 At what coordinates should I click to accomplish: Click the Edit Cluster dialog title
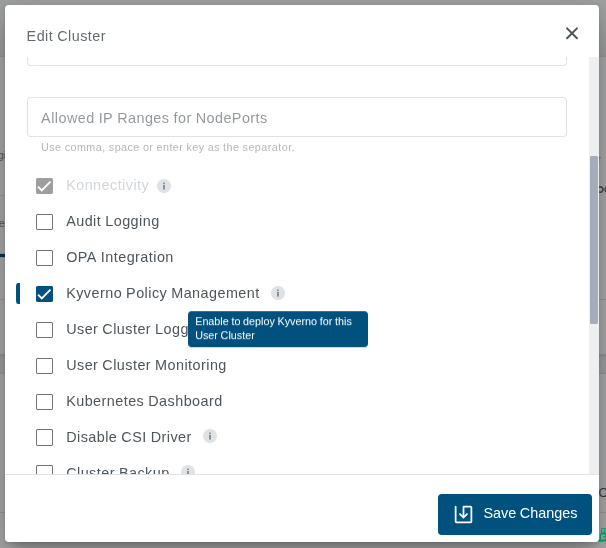pos(66,36)
